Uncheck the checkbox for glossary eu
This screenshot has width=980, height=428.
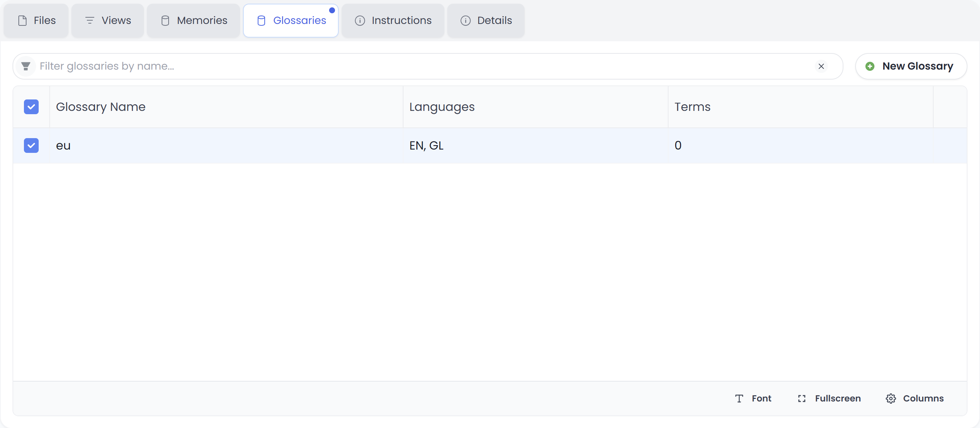[31, 145]
